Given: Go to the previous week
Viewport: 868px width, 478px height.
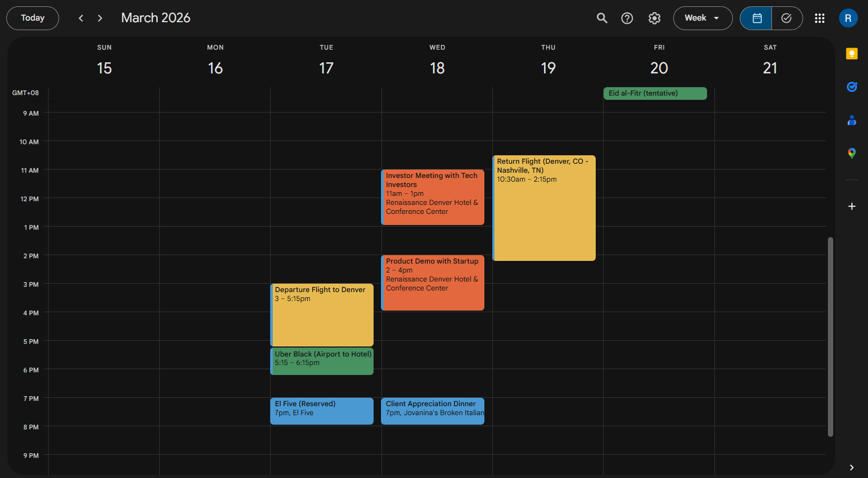Looking at the screenshot, I should [x=81, y=18].
